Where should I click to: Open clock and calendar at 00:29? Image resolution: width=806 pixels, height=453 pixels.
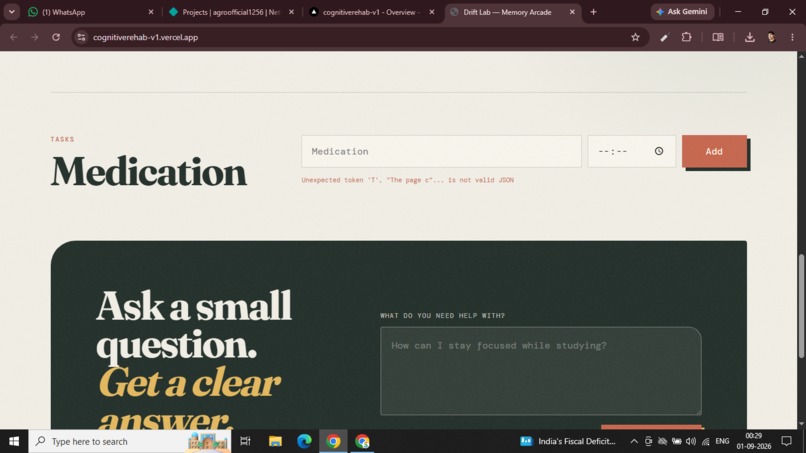[x=754, y=441]
